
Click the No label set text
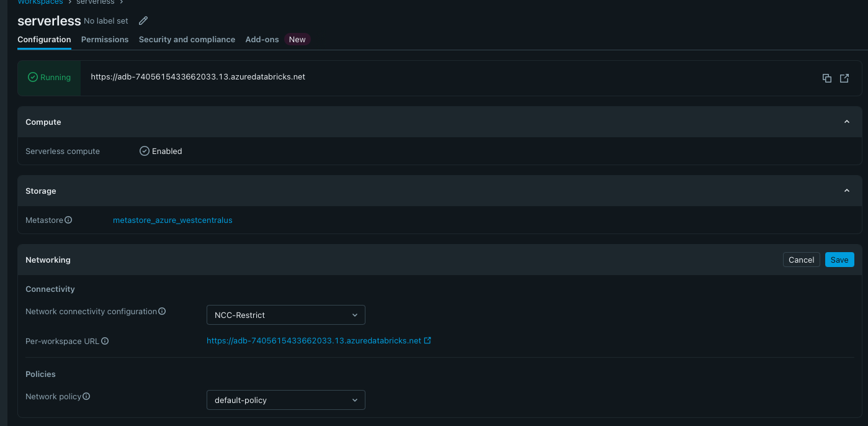click(x=106, y=21)
